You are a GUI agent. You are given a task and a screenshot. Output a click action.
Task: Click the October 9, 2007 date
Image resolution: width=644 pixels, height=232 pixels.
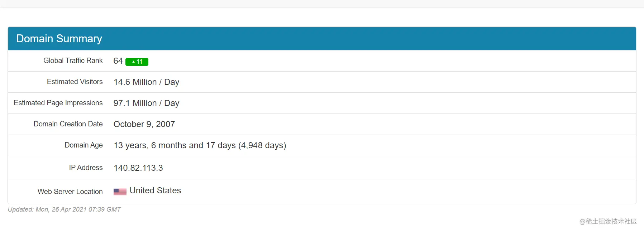tap(144, 124)
